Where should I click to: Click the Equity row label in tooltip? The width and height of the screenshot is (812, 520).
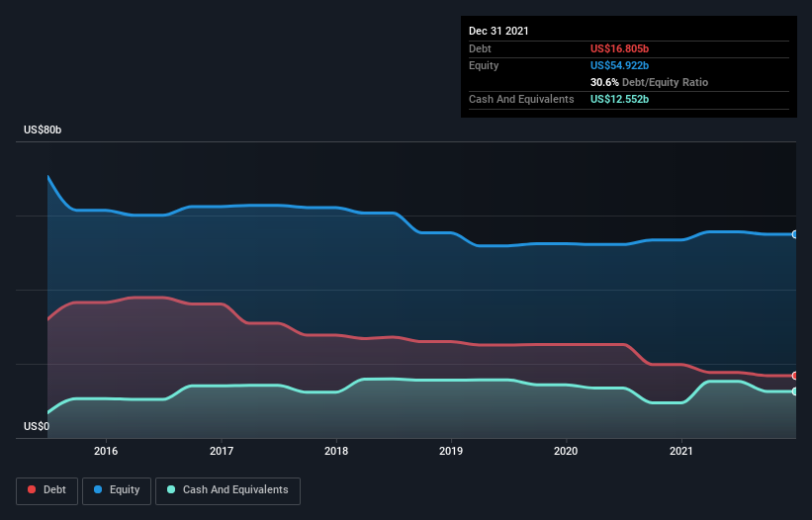(x=484, y=65)
